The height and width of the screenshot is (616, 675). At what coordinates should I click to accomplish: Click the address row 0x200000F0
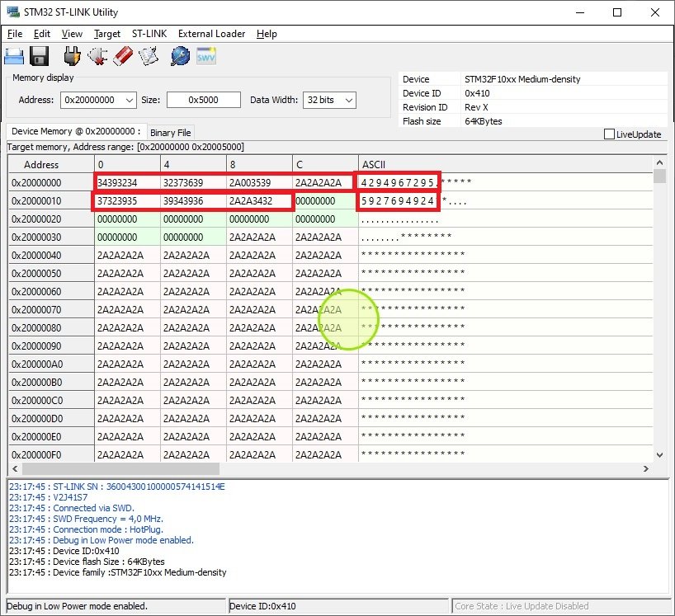pos(51,454)
